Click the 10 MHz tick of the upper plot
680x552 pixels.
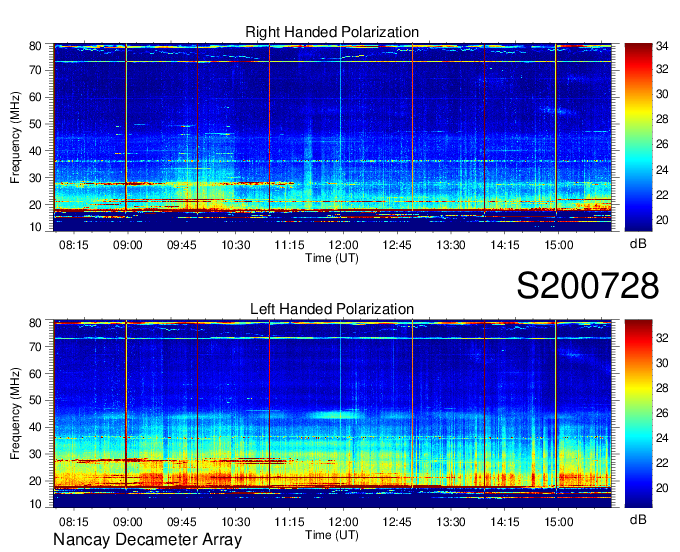point(35,227)
